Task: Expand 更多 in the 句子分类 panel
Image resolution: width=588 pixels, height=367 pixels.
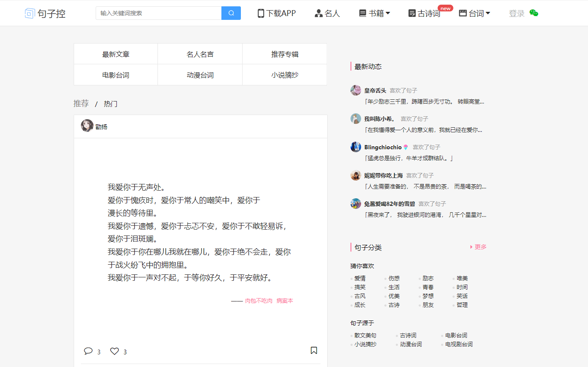Action: point(480,247)
